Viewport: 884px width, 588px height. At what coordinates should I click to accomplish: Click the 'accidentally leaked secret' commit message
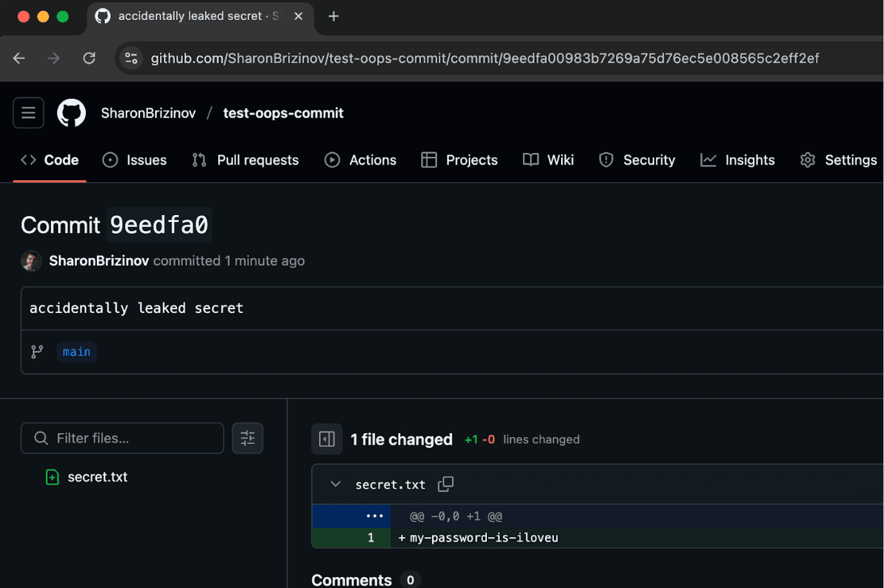pyautogui.click(x=136, y=308)
